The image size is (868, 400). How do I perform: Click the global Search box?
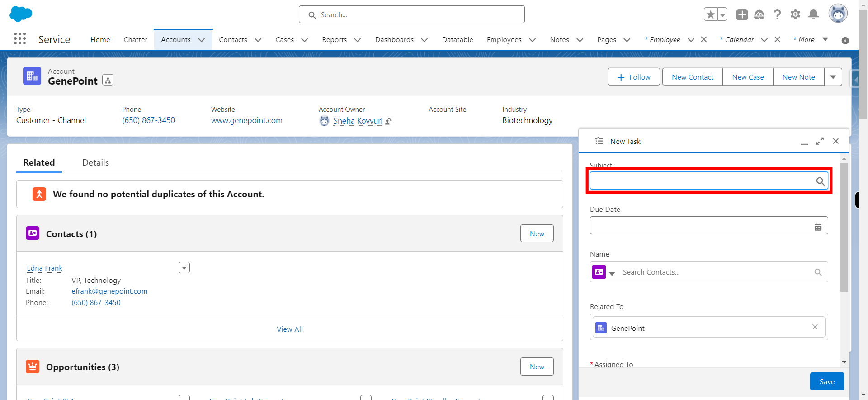coord(412,14)
